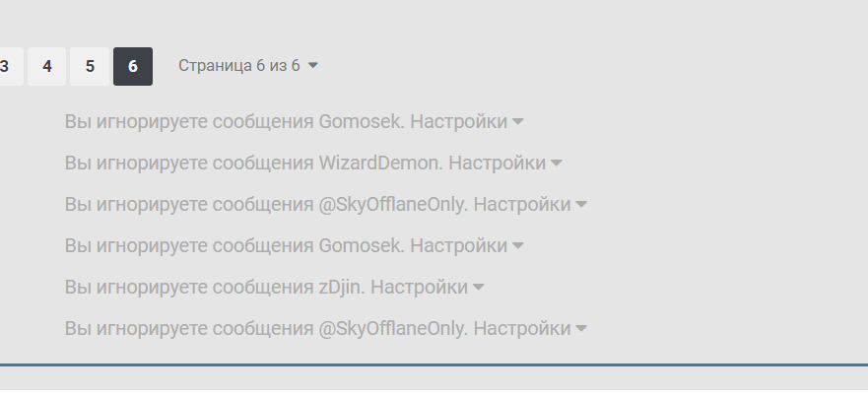Open Настройки on the first @SkyOfflaneOnly notice

(x=522, y=204)
